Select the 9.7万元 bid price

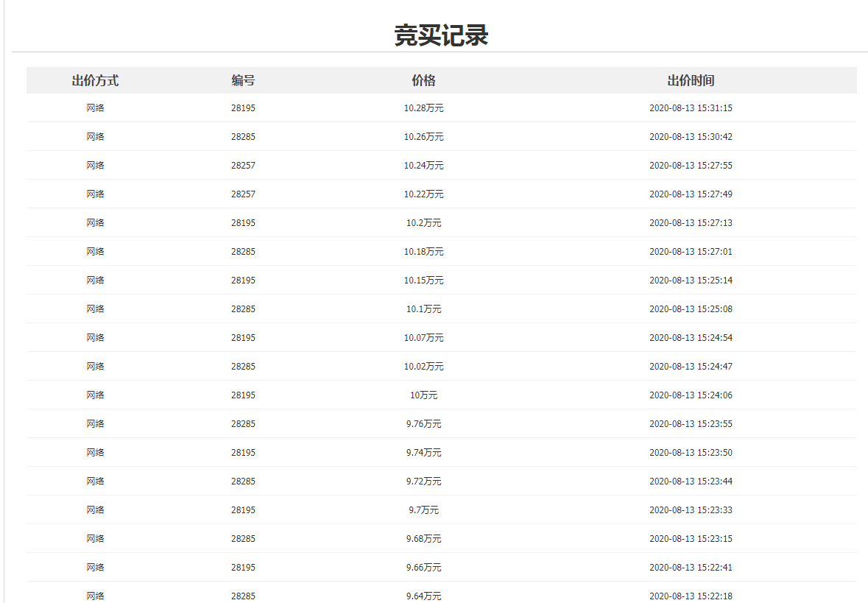[423, 510]
